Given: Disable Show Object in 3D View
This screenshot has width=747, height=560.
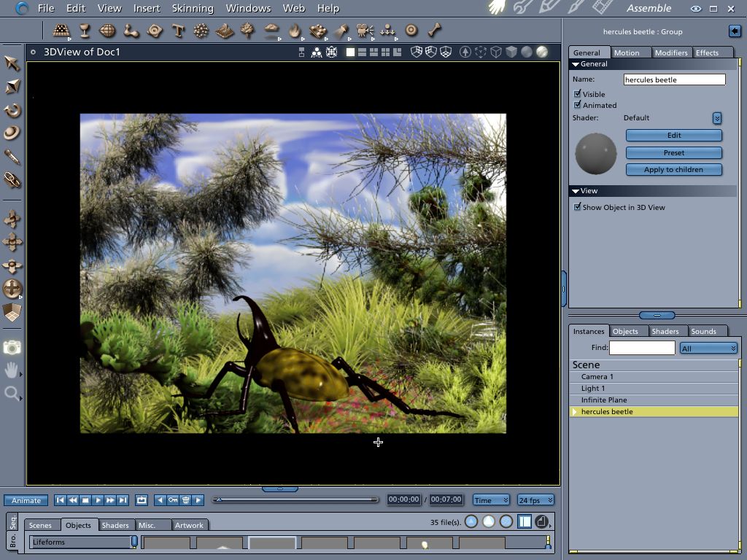Looking at the screenshot, I should (x=578, y=207).
